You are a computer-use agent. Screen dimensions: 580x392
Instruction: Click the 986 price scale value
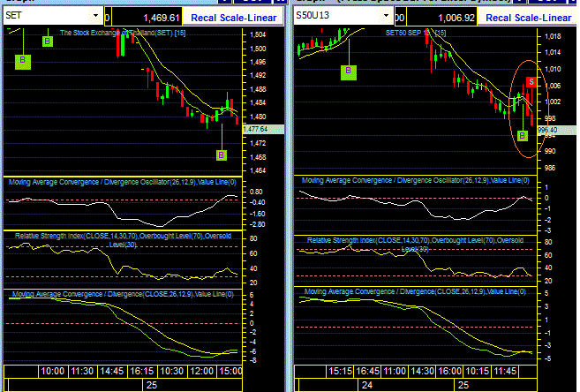(x=550, y=168)
